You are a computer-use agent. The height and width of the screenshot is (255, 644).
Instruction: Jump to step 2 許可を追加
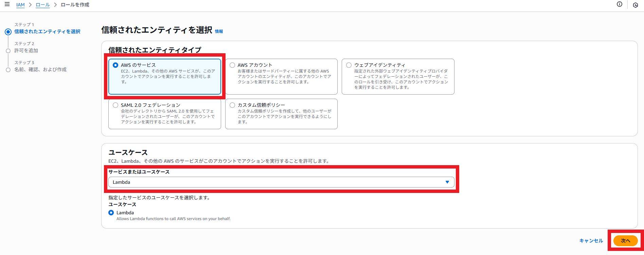(x=26, y=51)
